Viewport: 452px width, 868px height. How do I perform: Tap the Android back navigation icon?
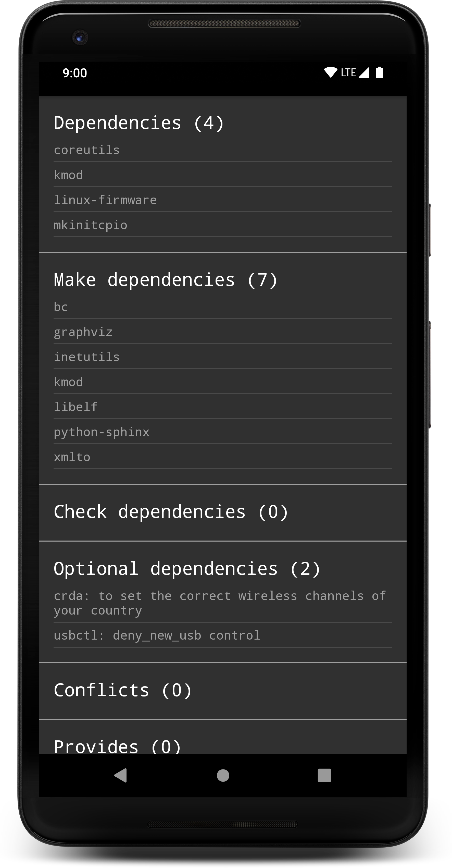[x=121, y=775]
